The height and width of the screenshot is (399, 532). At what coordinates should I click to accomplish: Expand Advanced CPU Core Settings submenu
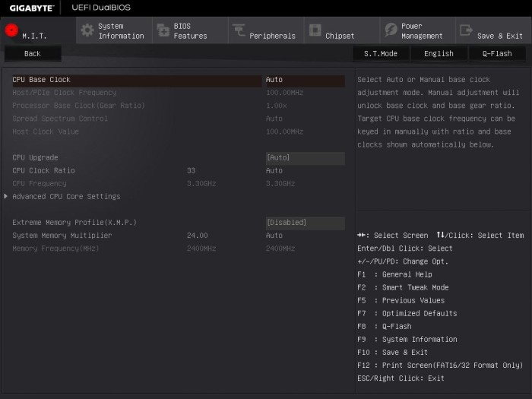coord(66,196)
